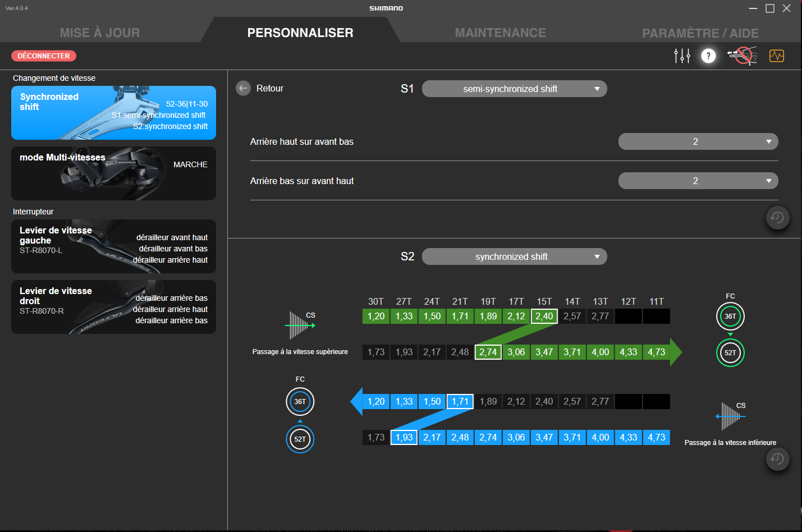Click the Retour back arrow icon
Image resolution: width=802 pixels, height=532 pixels.
coord(243,89)
